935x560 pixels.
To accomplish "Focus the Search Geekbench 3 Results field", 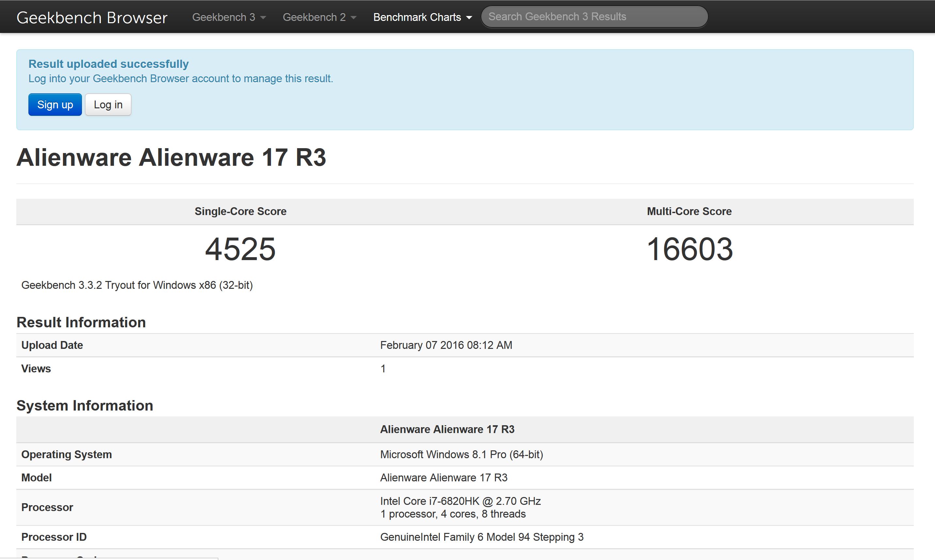I will click(594, 17).
